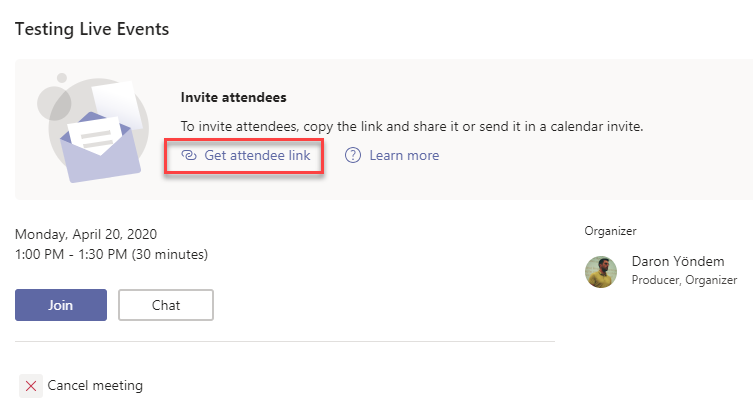
Task: Open the Learn more link
Action: pyautogui.click(x=404, y=156)
